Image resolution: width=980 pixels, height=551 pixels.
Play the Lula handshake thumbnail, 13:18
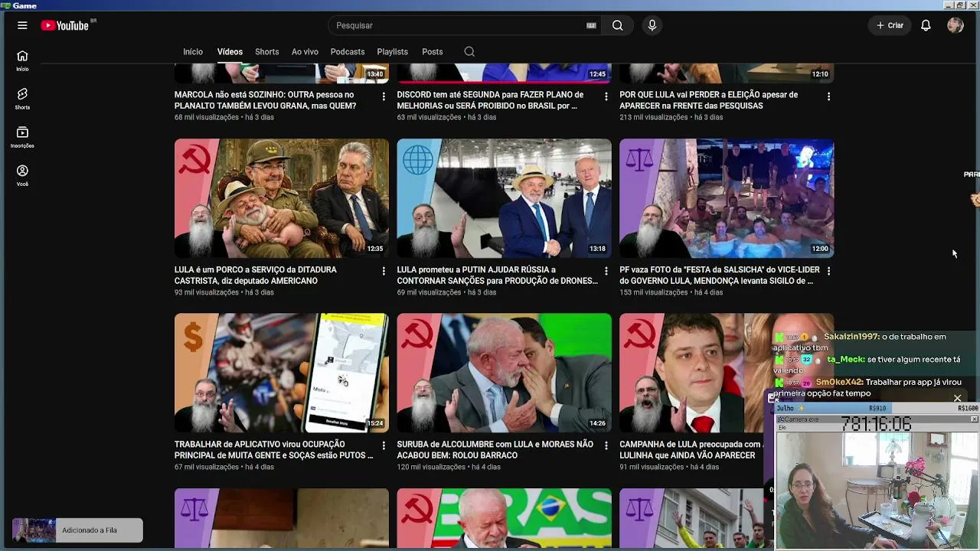tap(505, 198)
